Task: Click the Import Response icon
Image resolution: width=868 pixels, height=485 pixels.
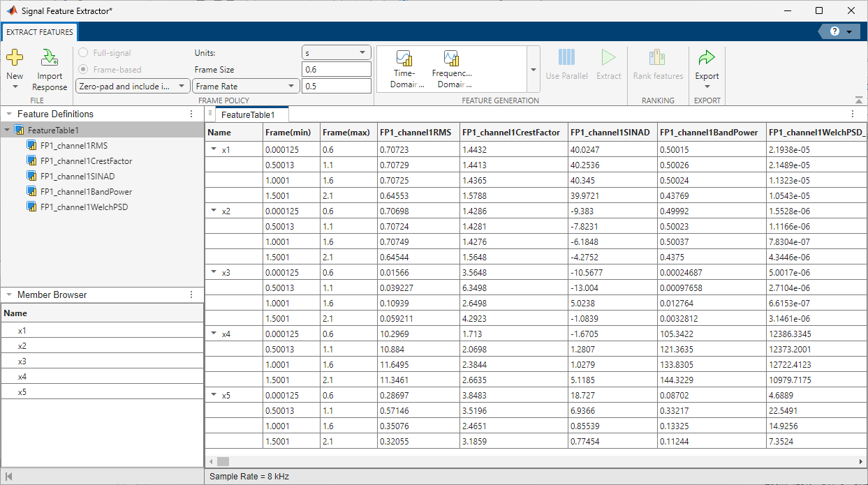Action: click(50, 58)
